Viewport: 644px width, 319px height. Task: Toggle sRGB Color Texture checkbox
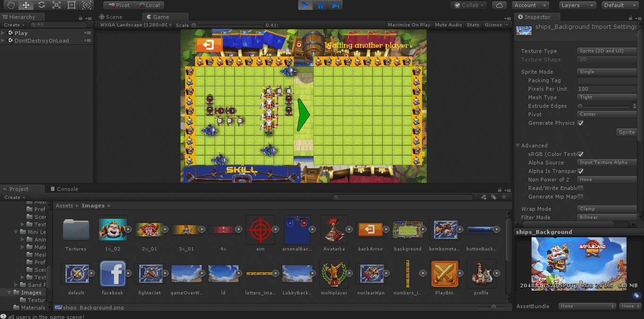pos(581,154)
